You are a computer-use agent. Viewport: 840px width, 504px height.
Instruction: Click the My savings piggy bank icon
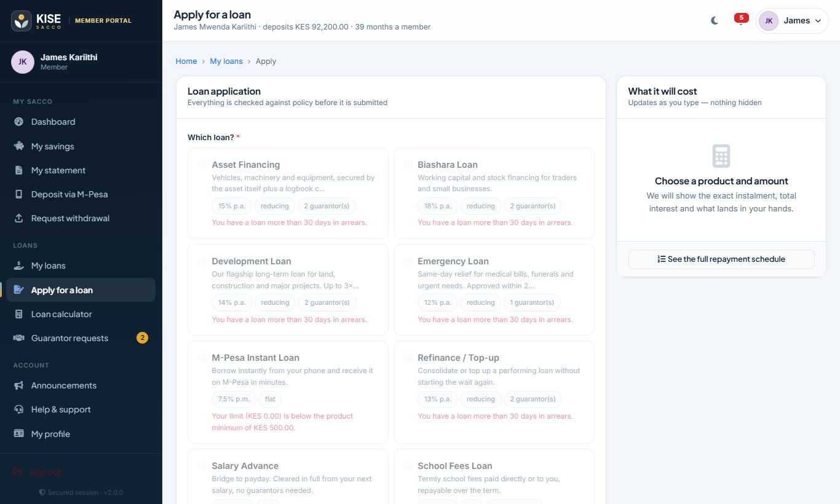coord(19,146)
